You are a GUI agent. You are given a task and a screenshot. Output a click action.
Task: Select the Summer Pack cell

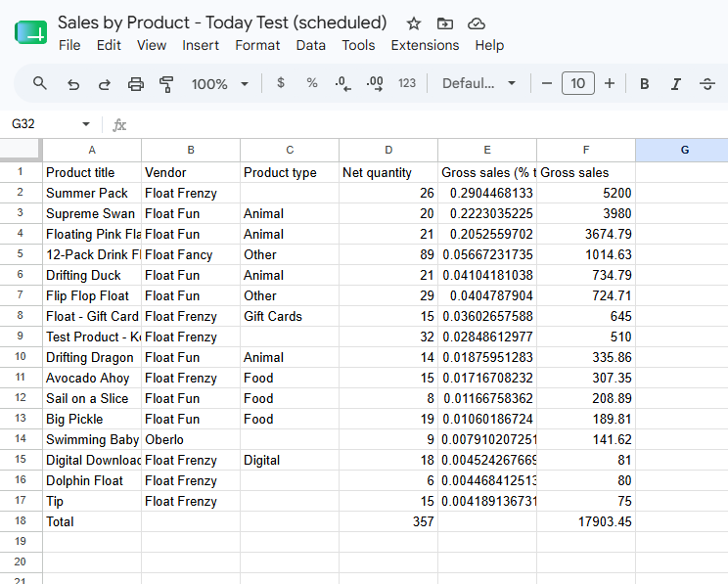point(92,193)
